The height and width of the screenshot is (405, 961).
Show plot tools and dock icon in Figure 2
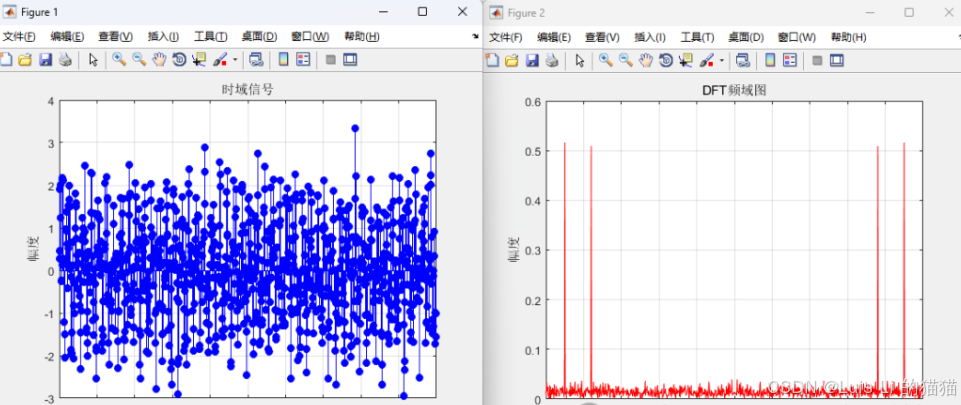(x=837, y=60)
